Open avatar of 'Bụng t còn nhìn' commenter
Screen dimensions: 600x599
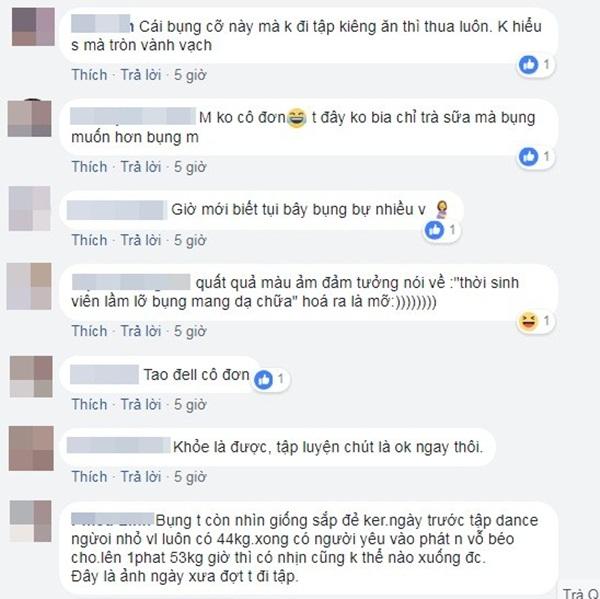[31, 521]
